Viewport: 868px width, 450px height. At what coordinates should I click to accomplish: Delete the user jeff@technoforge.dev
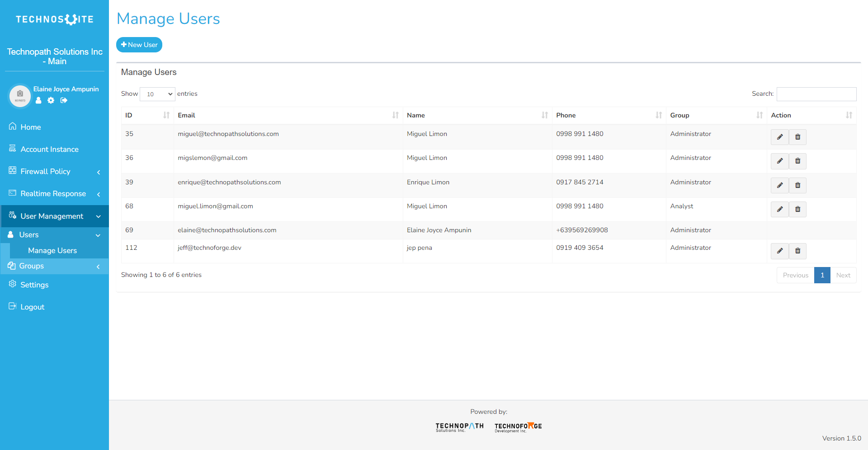[797, 251]
